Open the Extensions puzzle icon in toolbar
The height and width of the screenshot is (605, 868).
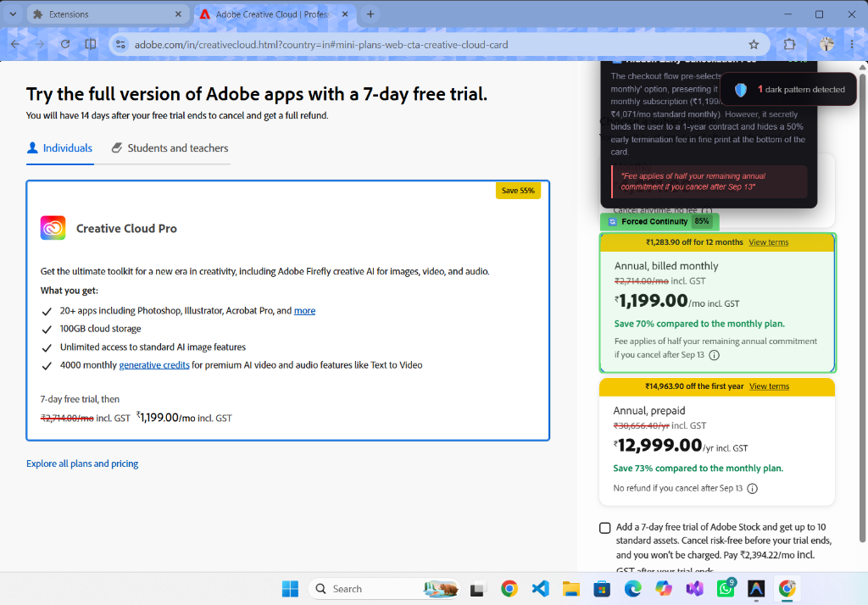point(789,44)
